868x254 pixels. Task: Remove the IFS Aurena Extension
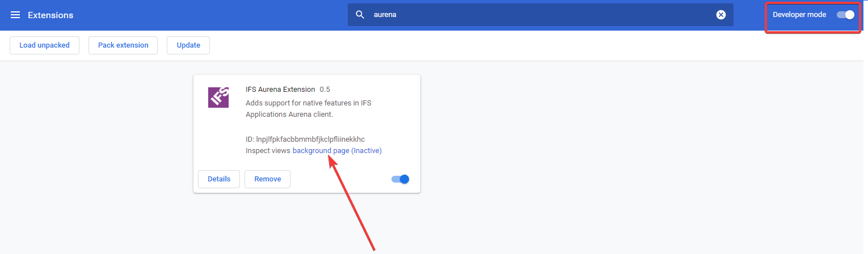(267, 179)
